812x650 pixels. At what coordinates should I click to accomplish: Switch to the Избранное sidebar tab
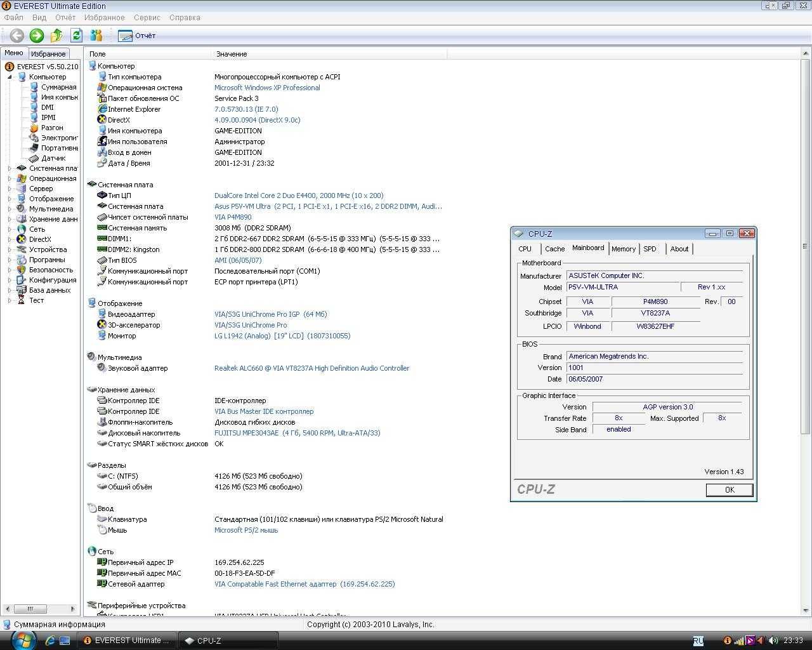click(x=48, y=54)
